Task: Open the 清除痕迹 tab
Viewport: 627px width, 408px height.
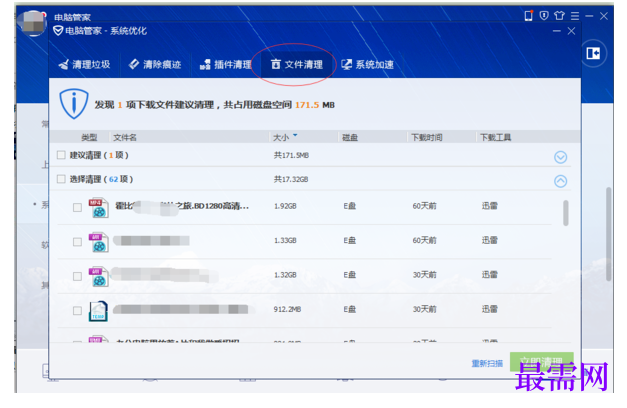Action: pos(155,64)
